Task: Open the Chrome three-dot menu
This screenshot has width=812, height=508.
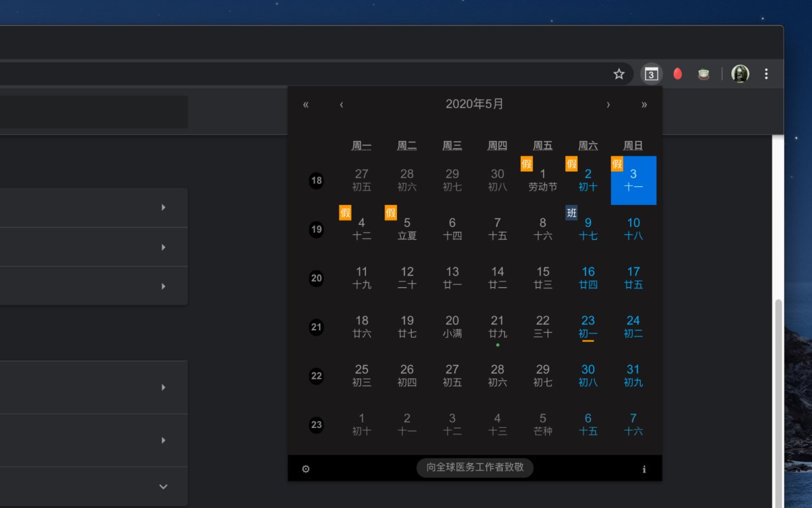Action: pos(766,74)
